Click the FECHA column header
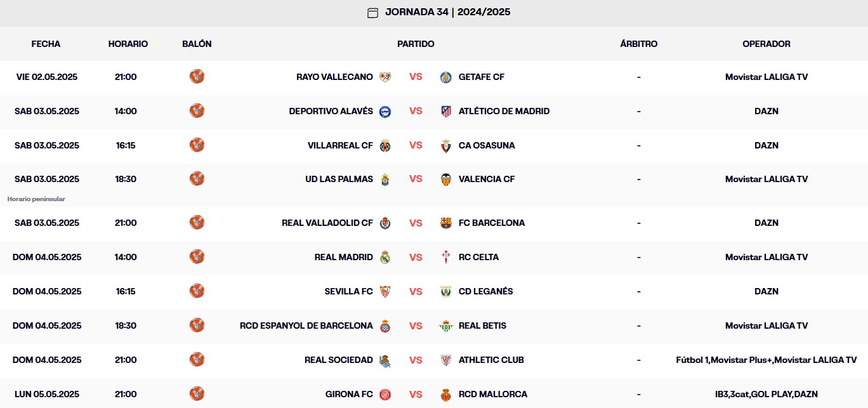 pyautogui.click(x=46, y=44)
